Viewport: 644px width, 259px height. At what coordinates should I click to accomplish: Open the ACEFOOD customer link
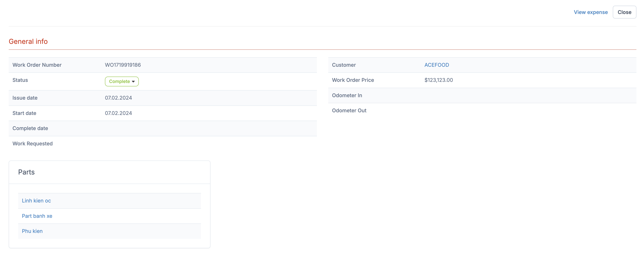[x=437, y=65]
